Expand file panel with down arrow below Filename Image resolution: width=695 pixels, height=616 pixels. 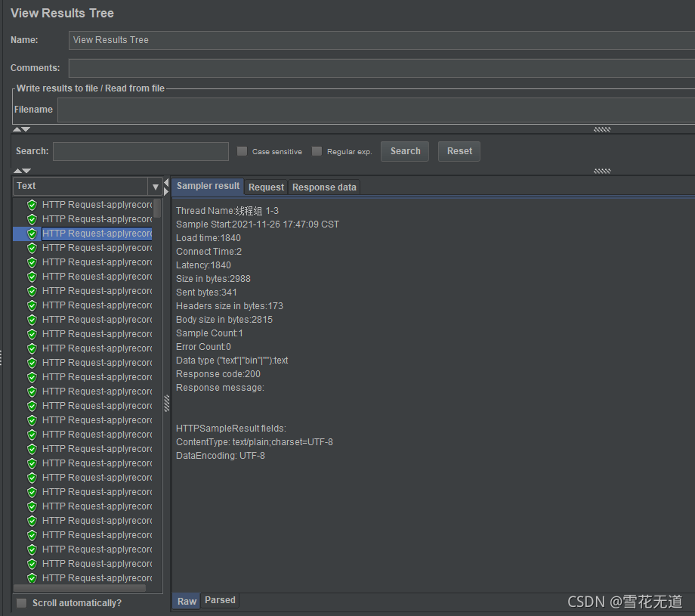(26, 129)
